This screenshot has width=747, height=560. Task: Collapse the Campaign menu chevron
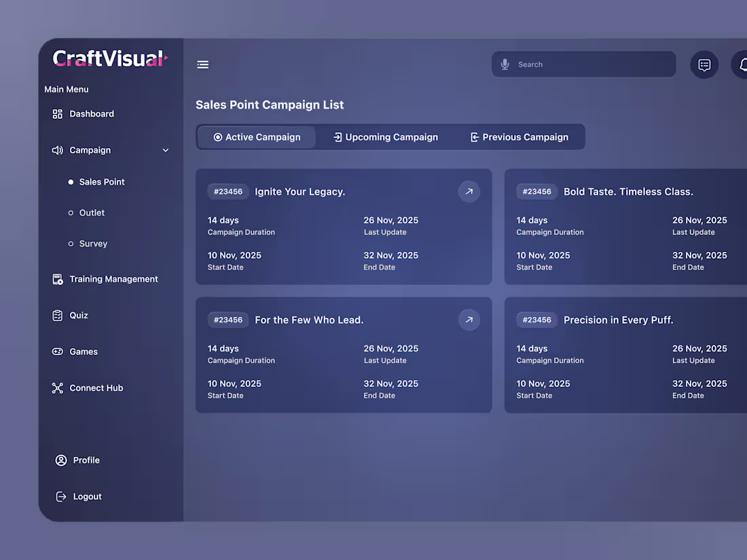tap(165, 150)
